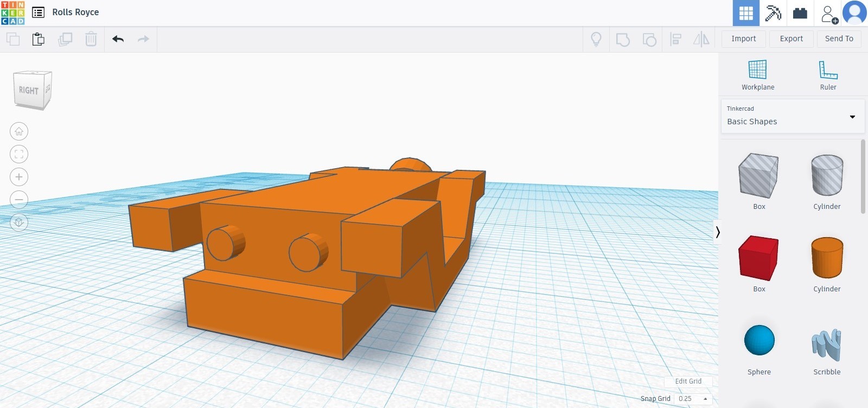The image size is (868, 408).
Task: Click the Tinkercad logo
Action: tap(12, 12)
